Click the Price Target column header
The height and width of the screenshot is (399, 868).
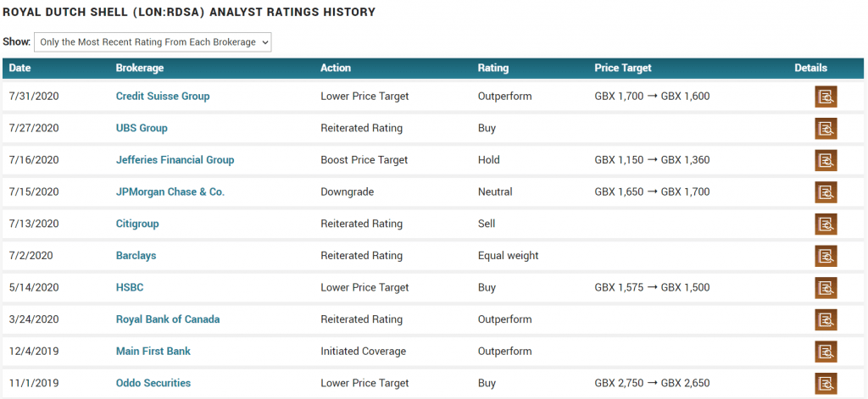pyautogui.click(x=623, y=68)
